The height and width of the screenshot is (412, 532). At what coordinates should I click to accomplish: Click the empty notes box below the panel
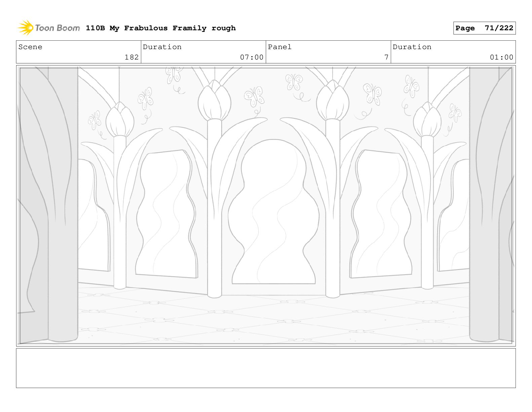266,368
